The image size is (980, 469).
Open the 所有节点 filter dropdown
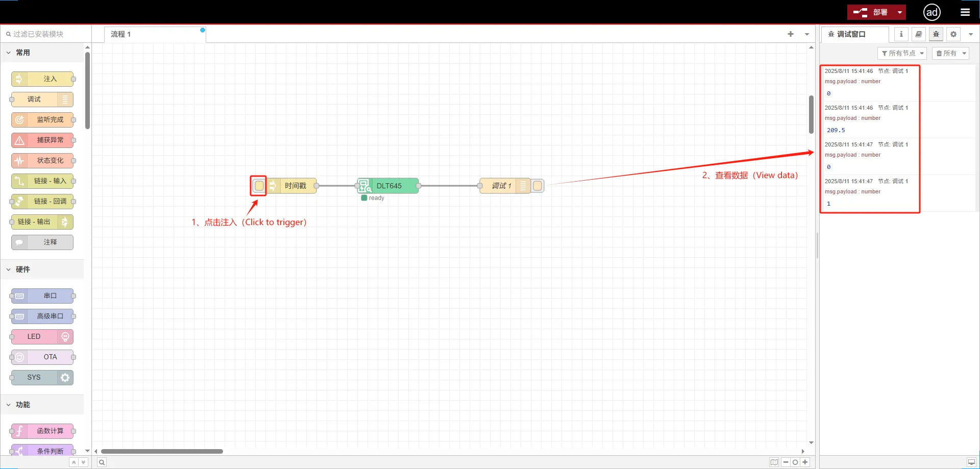pyautogui.click(x=902, y=53)
